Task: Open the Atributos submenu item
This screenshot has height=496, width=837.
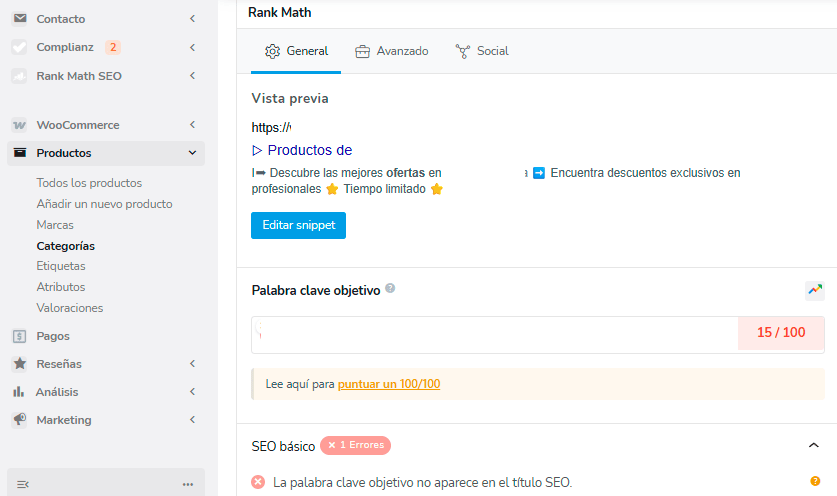Action: click(61, 287)
